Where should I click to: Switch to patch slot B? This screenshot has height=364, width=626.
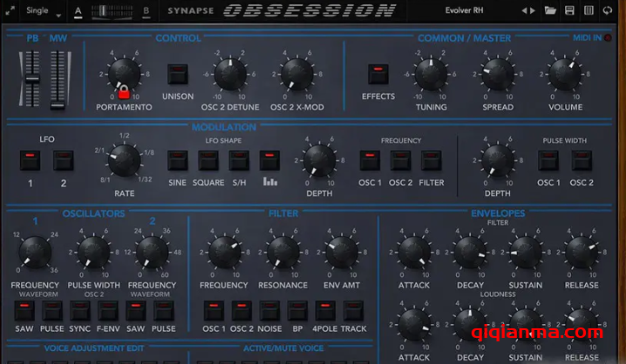pos(146,11)
